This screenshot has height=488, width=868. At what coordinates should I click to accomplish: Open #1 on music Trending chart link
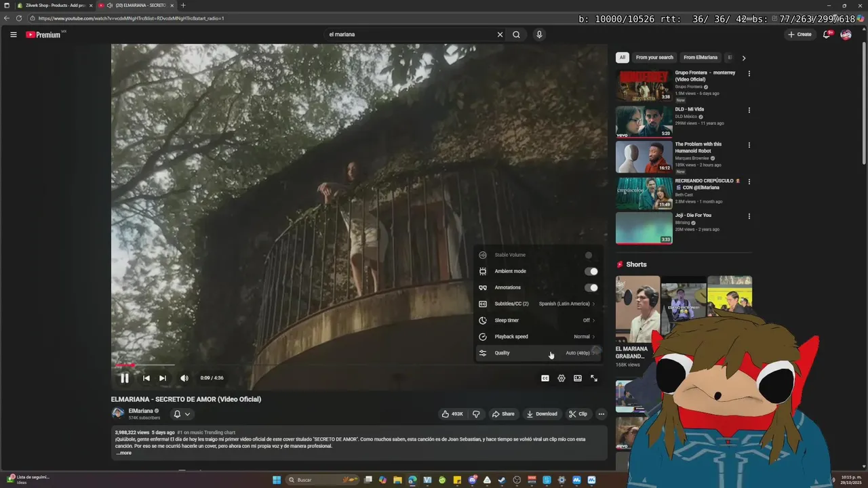206,432
